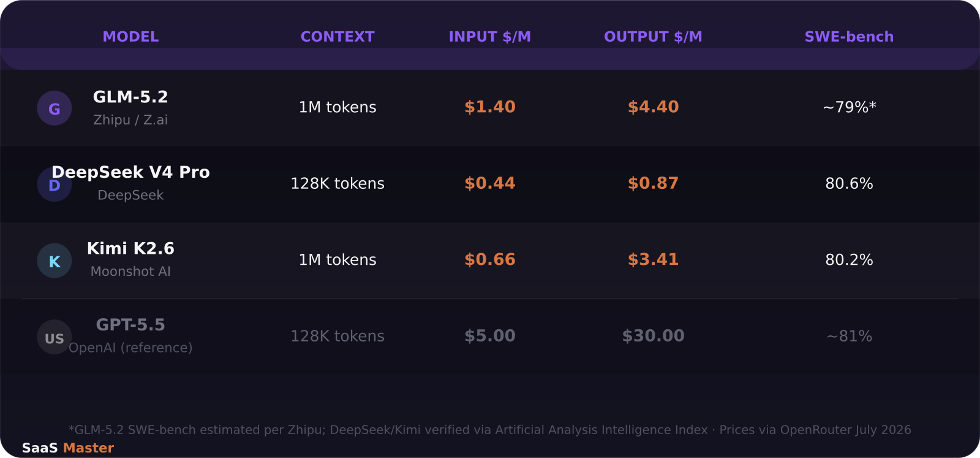Click the SWE-bench column header
980x458 pixels.
pyautogui.click(x=849, y=37)
